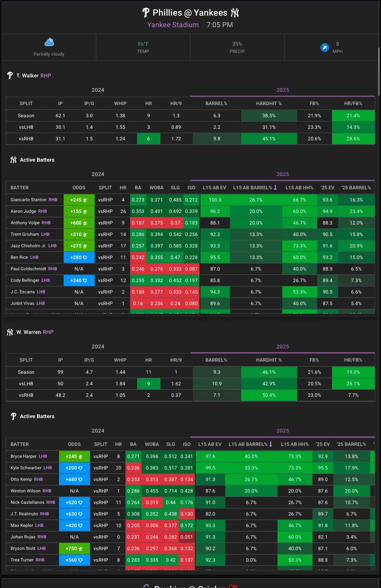
Task: Open Trent Grisham's +310 odds
Action: [78, 234]
